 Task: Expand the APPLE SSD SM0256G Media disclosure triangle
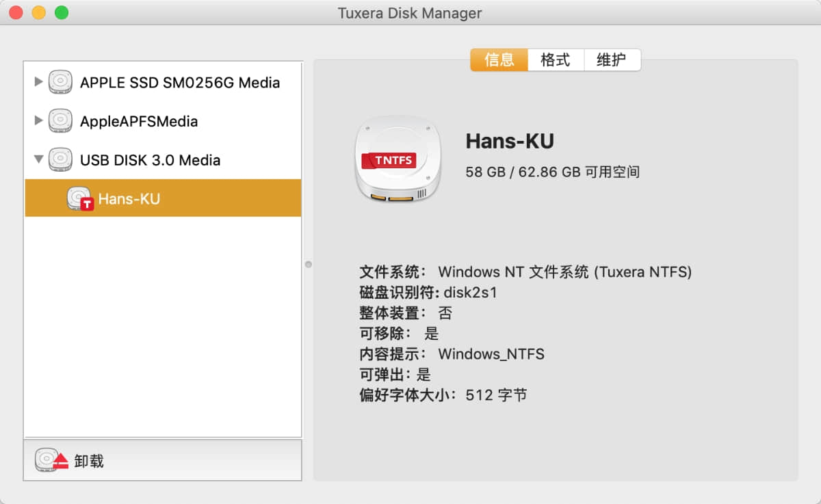(x=38, y=82)
